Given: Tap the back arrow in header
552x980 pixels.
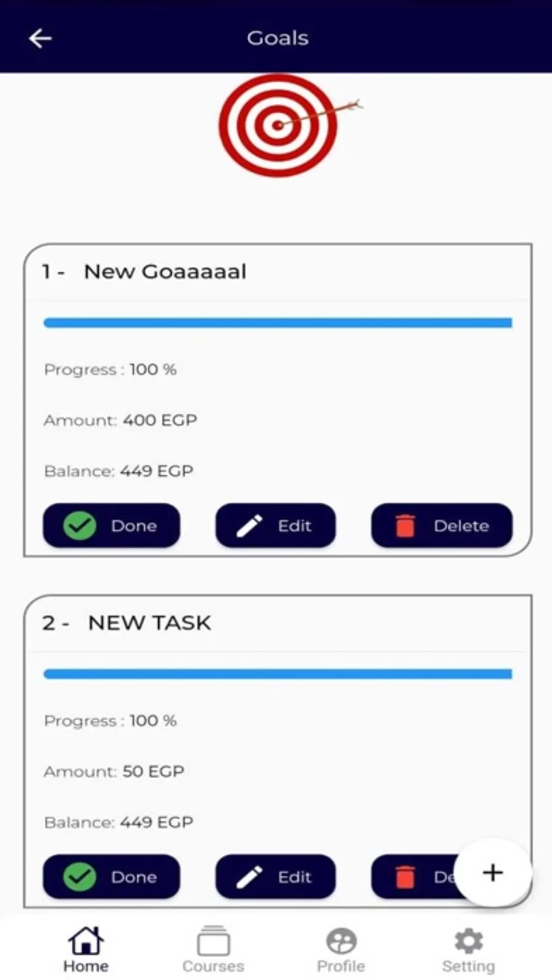Looking at the screenshot, I should click(x=40, y=38).
